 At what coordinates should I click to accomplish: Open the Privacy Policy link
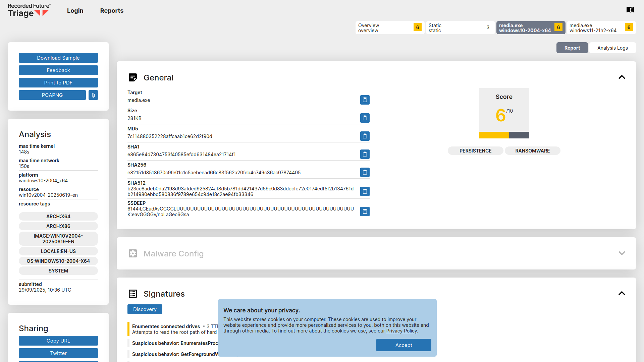[401, 331]
